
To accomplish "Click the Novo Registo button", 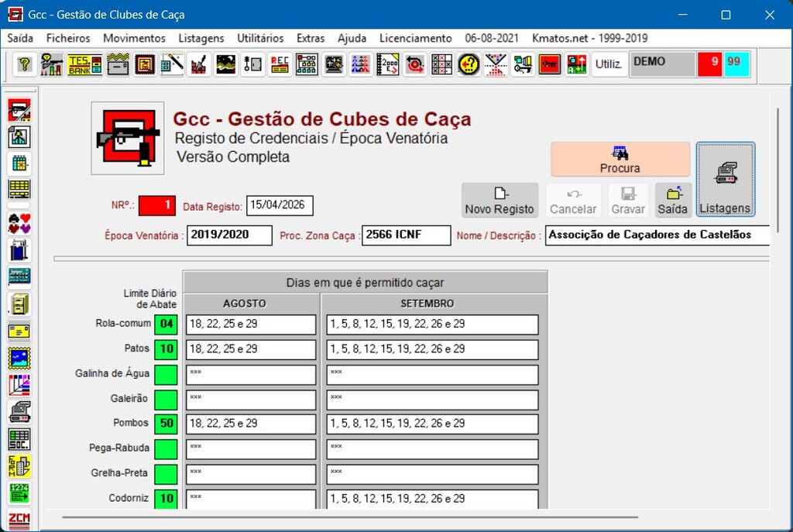I will point(499,201).
